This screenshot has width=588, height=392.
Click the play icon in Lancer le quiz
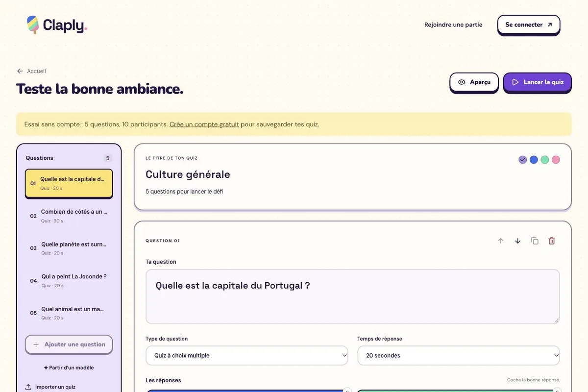coord(515,82)
